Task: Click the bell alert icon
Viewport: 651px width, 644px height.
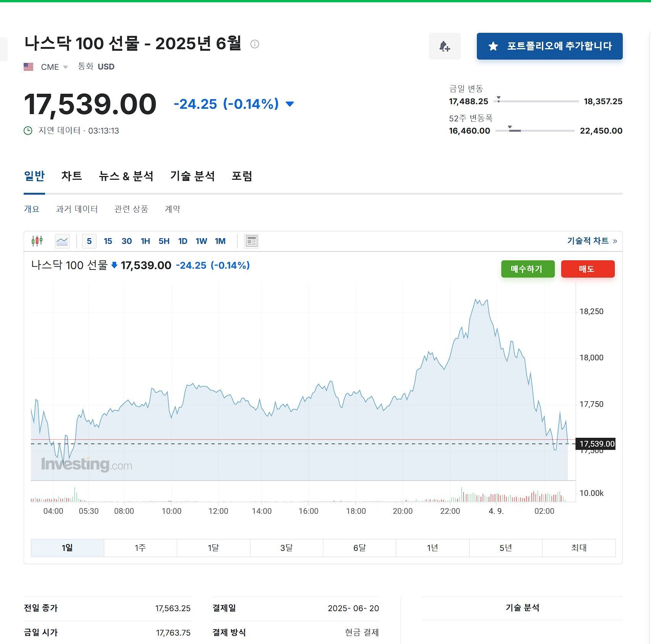Action: tap(444, 46)
